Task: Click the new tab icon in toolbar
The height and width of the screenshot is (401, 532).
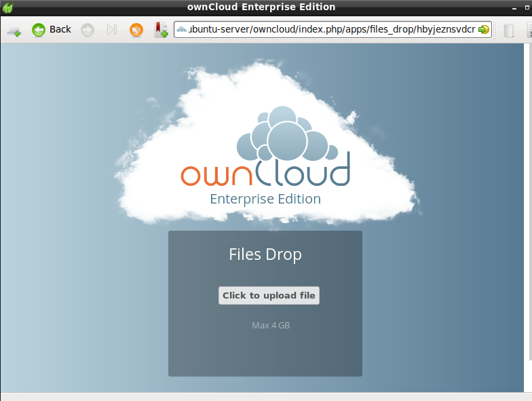Action: coord(14,30)
